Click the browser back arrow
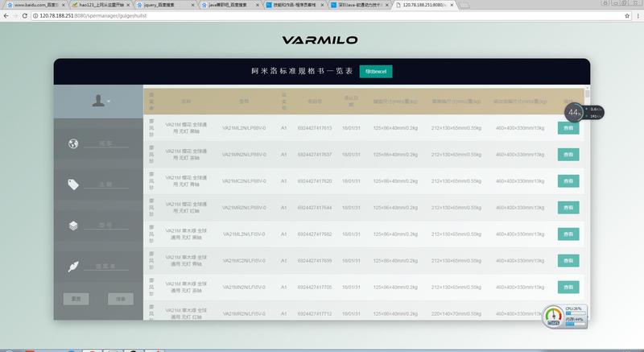Image resolution: width=644 pixels, height=352 pixels. coord(6,15)
